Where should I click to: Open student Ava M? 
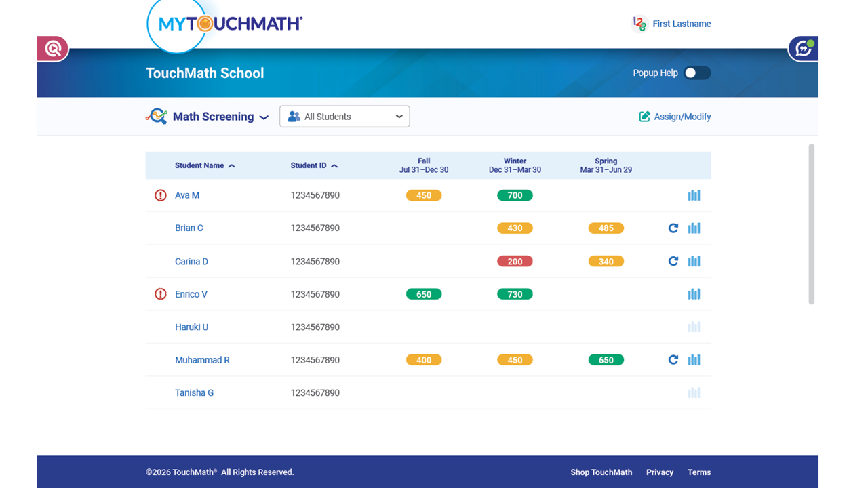pyautogui.click(x=187, y=195)
